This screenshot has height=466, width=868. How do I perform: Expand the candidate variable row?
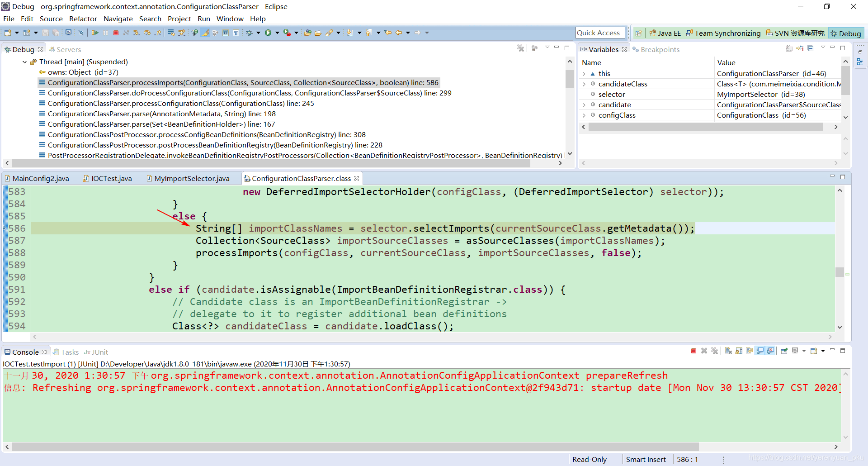584,105
